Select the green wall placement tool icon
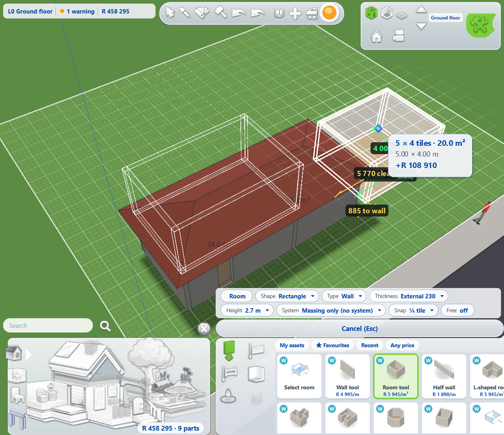 tap(229, 350)
